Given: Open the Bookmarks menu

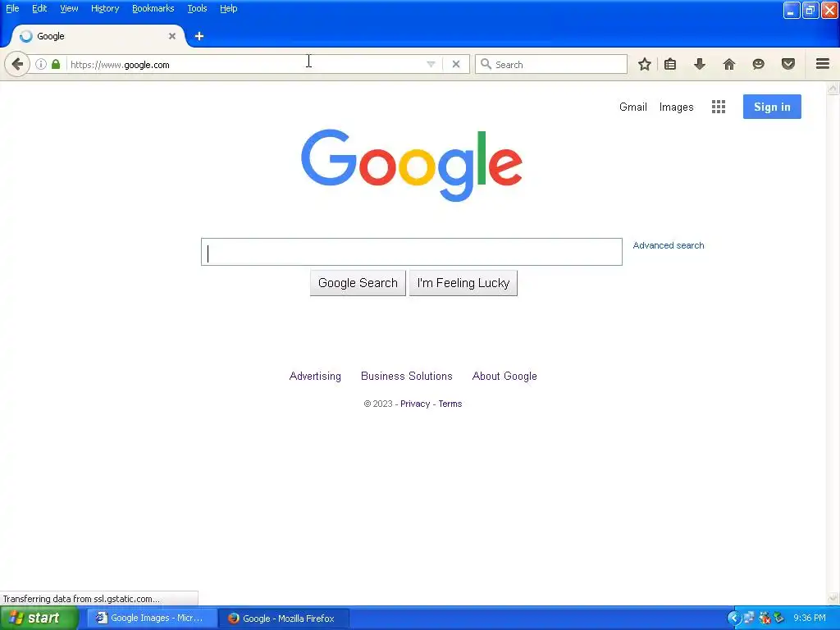Looking at the screenshot, I should 153,8.
